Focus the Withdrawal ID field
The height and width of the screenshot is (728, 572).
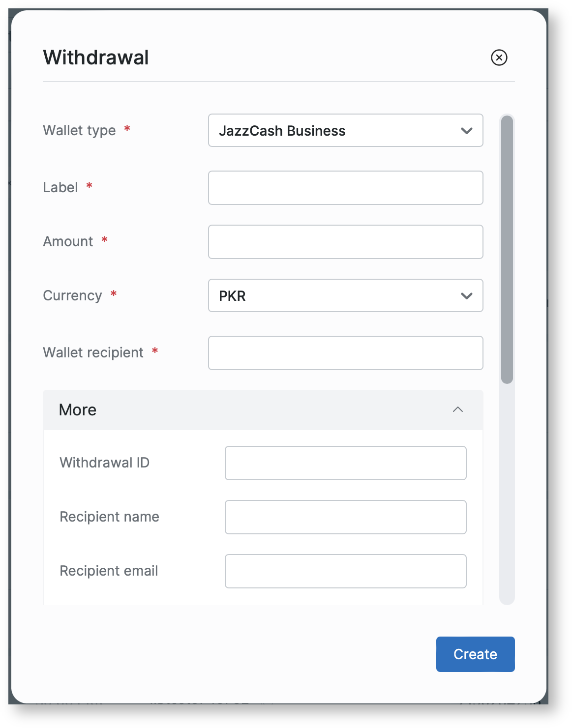tap(345, 463)
